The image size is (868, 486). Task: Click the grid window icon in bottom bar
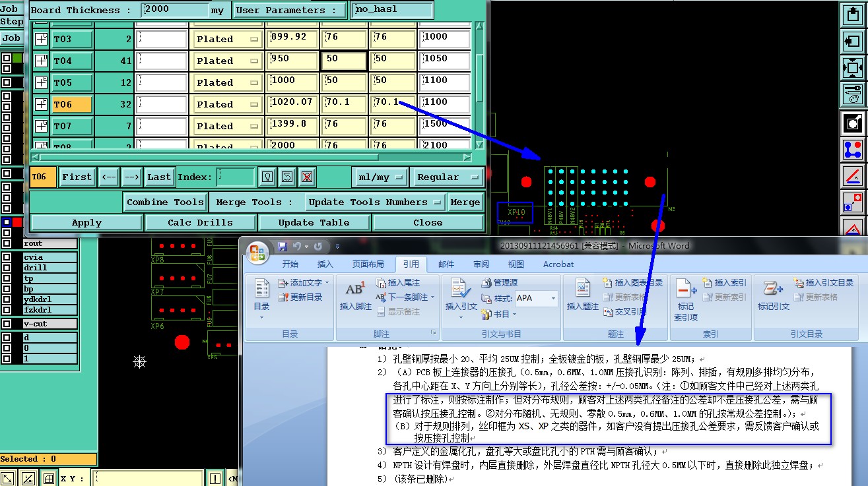(x=49, y=478)
